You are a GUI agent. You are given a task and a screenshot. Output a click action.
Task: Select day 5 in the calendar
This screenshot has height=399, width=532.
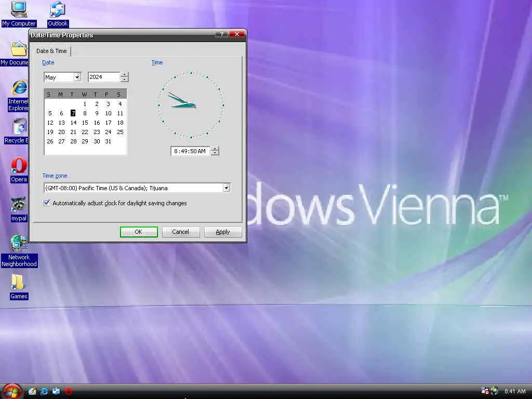click(50, 113)
